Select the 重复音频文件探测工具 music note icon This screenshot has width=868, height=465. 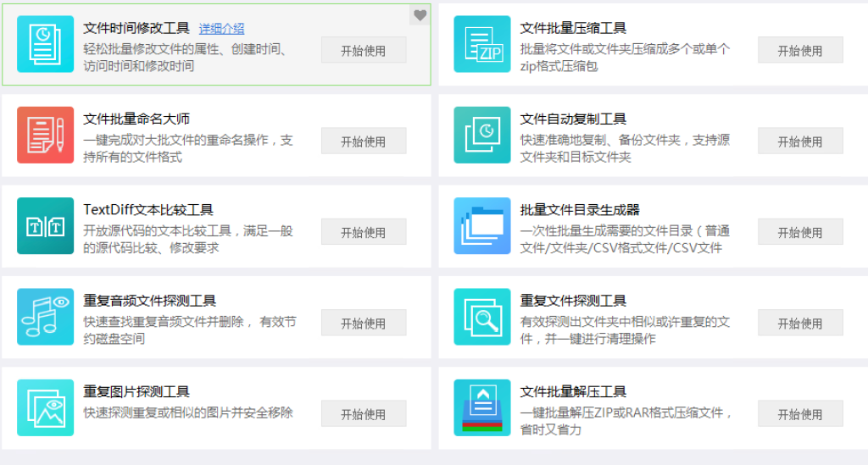(x=45, y=317)
